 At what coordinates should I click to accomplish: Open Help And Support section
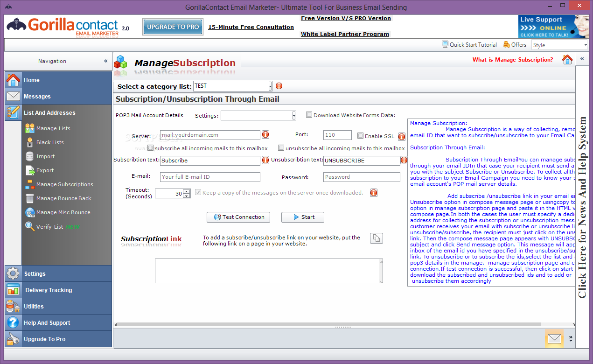pos(58,322)
